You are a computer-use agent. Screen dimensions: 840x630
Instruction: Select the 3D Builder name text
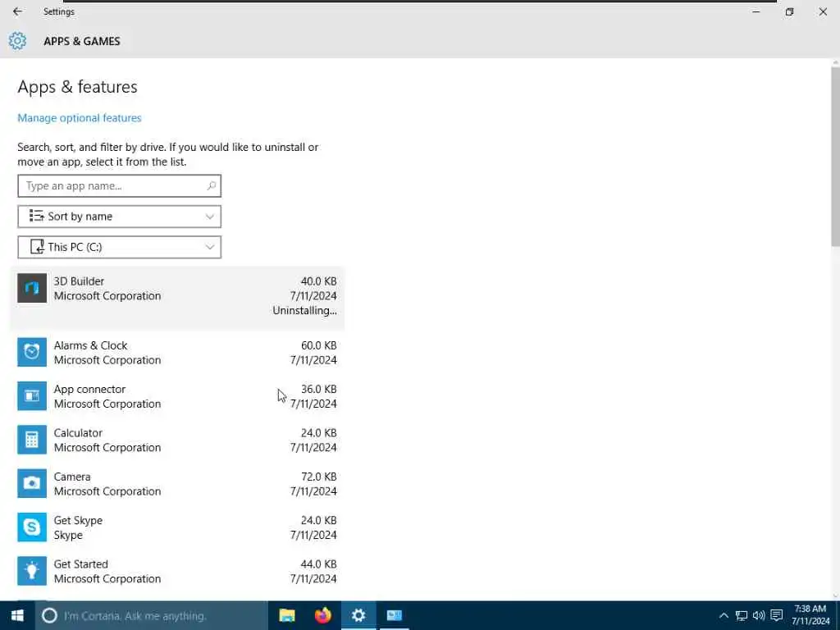79,281
